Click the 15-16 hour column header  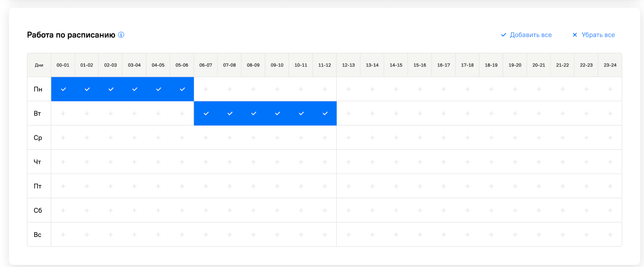click(x=420, y=65)
